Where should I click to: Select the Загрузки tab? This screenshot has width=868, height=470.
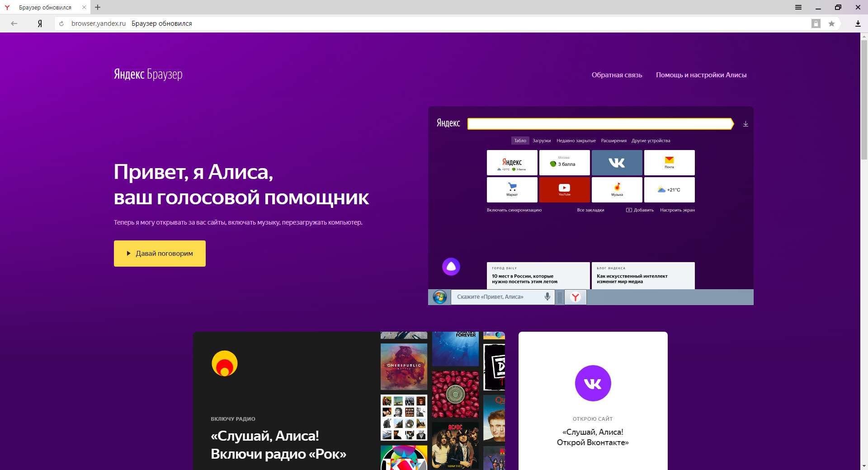tap(542, 141)
